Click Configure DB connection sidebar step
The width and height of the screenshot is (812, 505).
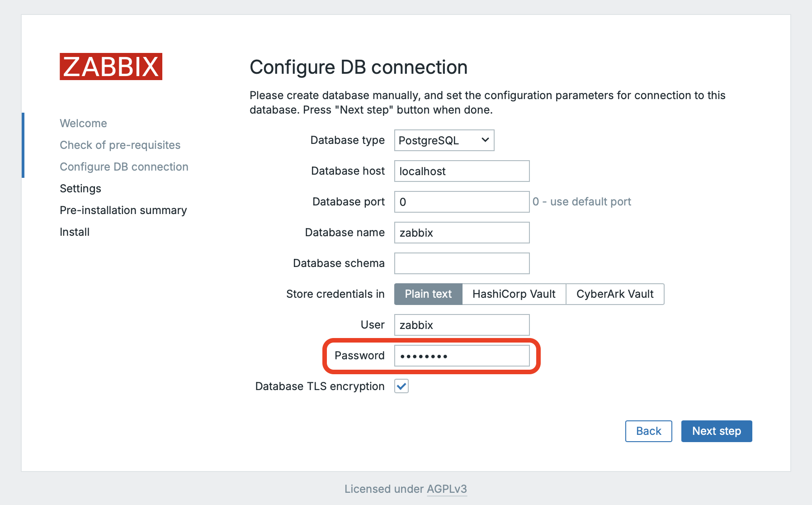[x=124, y=167]
